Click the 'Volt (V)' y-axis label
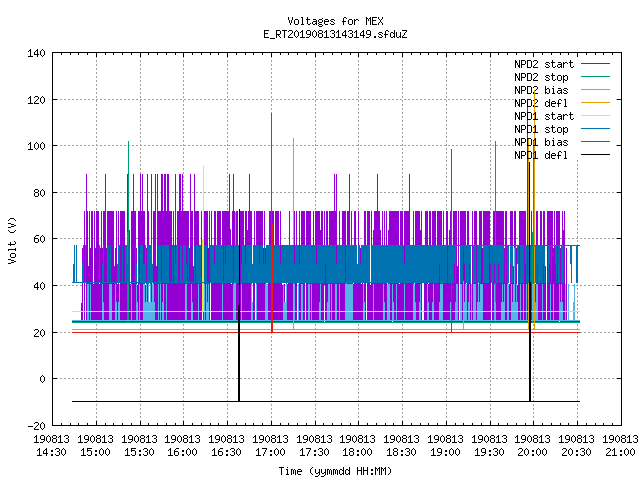Image resolution: width=640 pixels, height=480 pixels. pos(12,240)
